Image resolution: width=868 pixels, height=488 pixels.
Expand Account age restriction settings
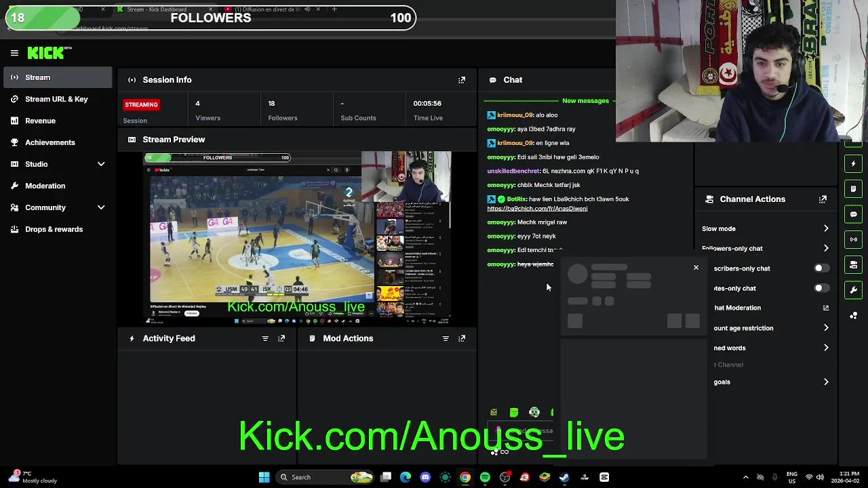(x=826, y=328)
